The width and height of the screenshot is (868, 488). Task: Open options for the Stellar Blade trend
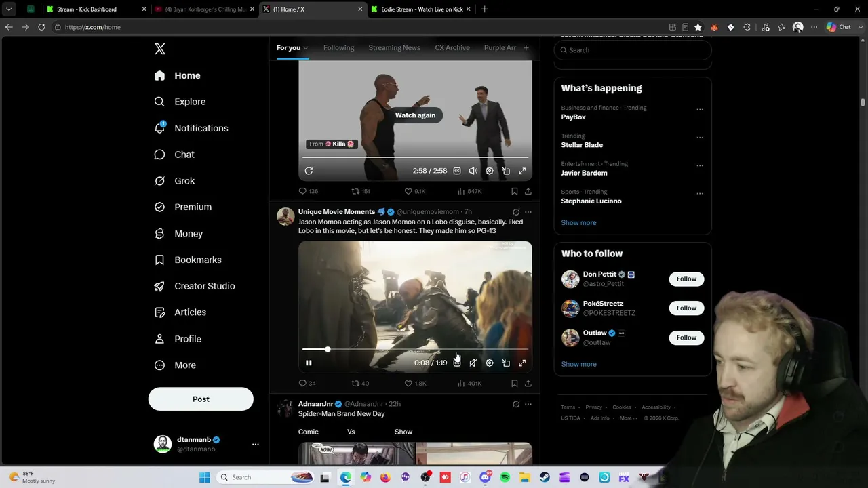pos(700,138)
